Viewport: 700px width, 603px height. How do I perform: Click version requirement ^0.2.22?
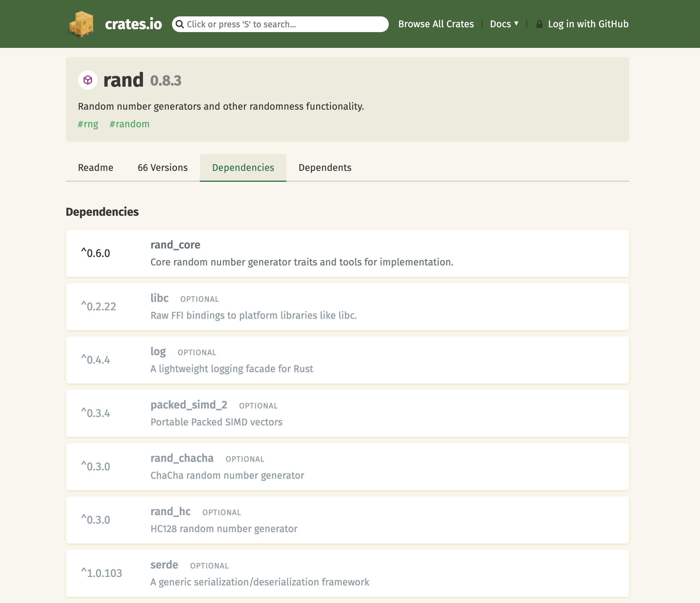[98, 306]
